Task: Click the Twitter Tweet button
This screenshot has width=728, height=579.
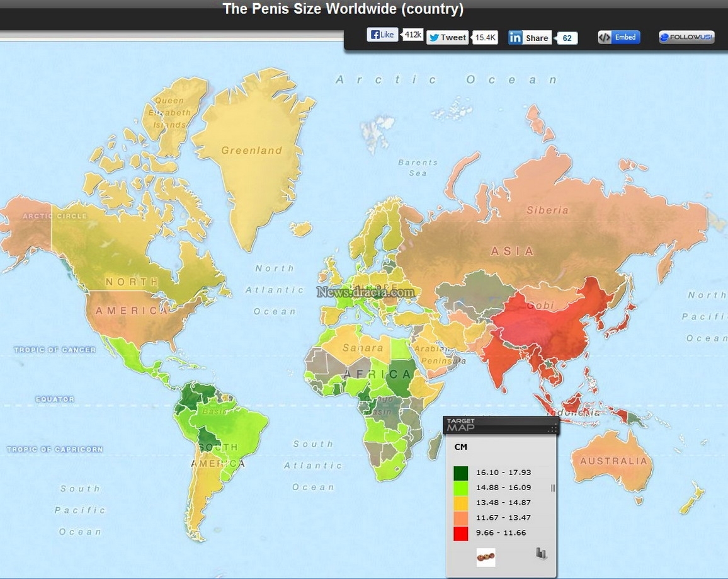Action: point(447,38)
